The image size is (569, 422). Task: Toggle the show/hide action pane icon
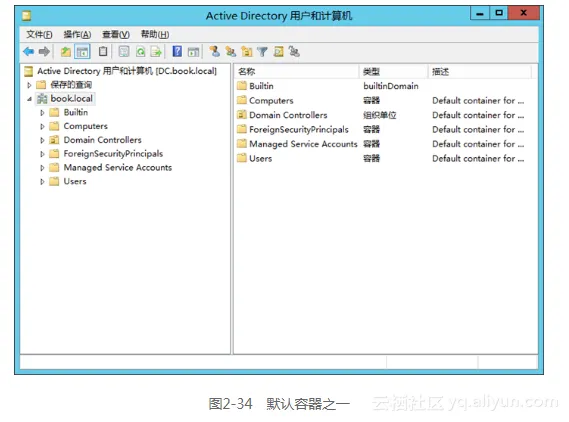point(193,52)
